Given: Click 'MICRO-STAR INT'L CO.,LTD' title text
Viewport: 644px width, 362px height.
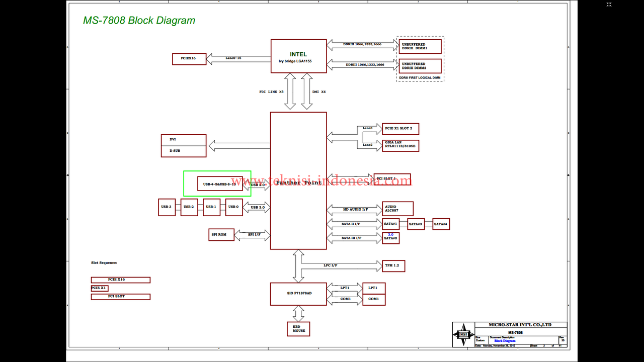Looking at the screenshot, I should tap(520, 325).
